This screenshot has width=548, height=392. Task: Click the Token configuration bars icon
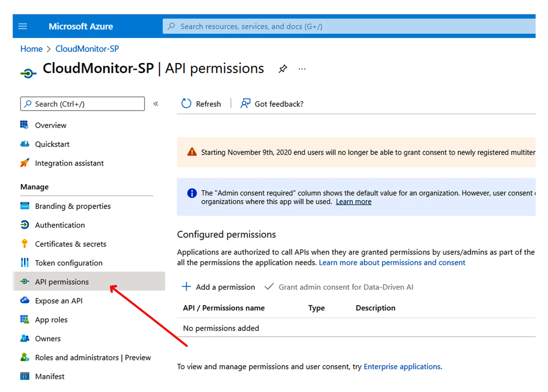[x=25, y=262]
